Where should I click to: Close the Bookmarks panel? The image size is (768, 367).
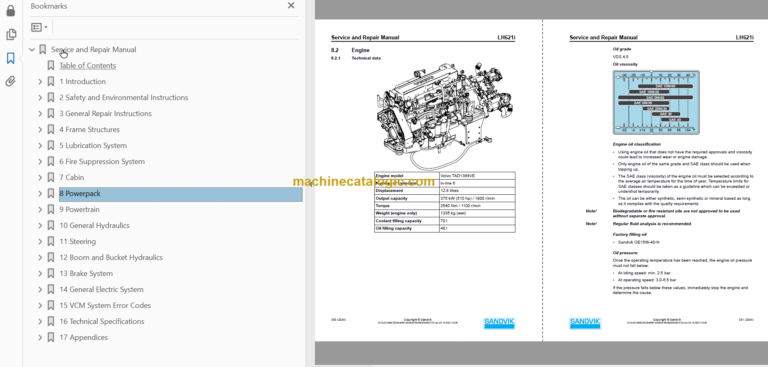[x=291, y=5]
